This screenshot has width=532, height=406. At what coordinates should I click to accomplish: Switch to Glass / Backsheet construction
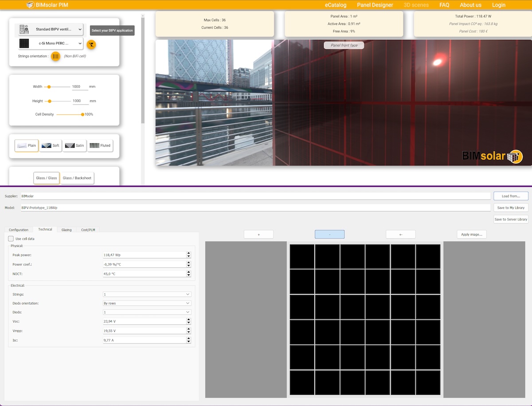(77, 178)
